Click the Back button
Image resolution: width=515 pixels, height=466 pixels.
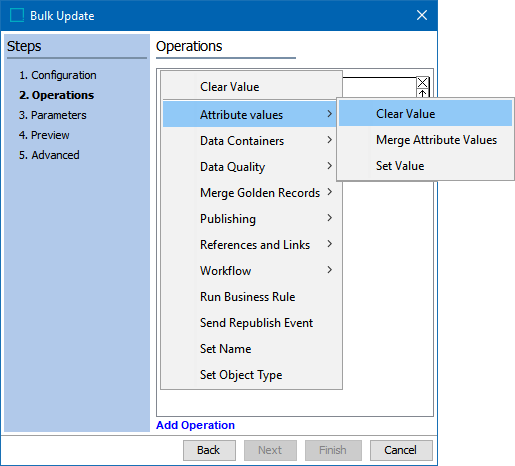tap(209, 450)
